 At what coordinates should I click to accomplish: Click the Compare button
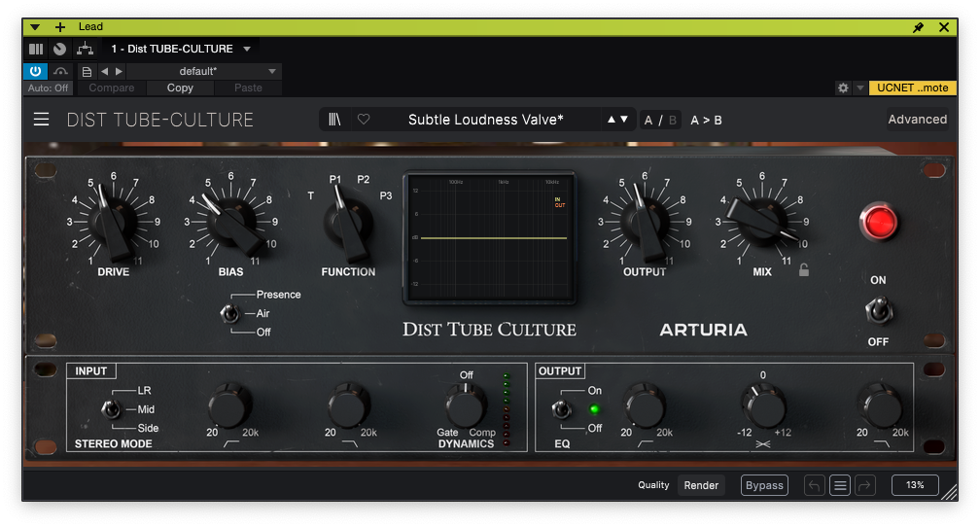[111, 88]
